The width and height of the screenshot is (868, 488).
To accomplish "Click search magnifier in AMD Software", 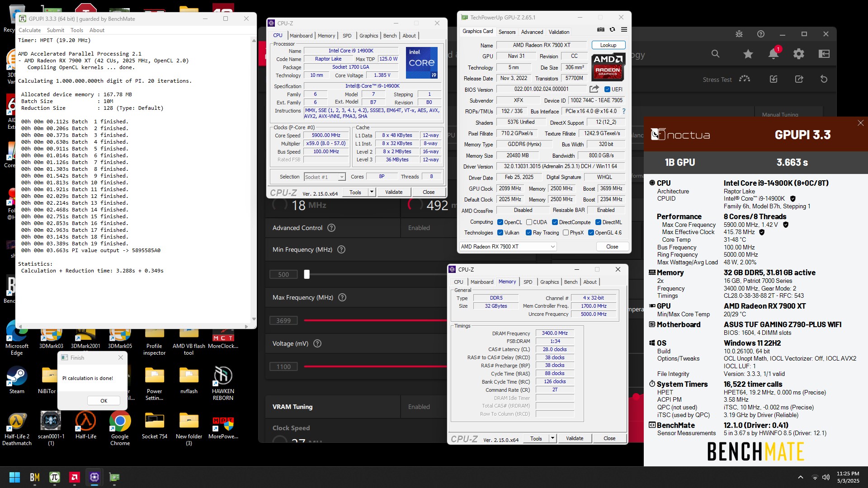I will (x=715, y=54).
